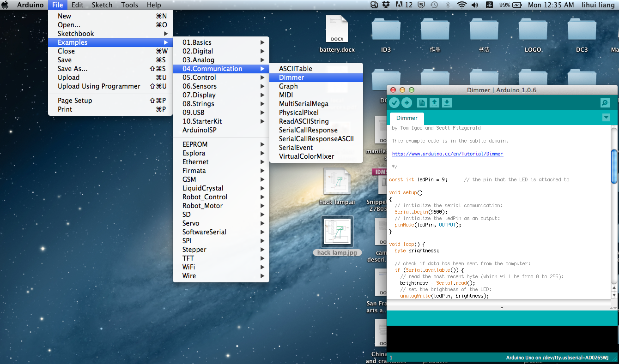Expand the WiFi library examples
Screen dimensions: 619x364
tap(221, 267)
